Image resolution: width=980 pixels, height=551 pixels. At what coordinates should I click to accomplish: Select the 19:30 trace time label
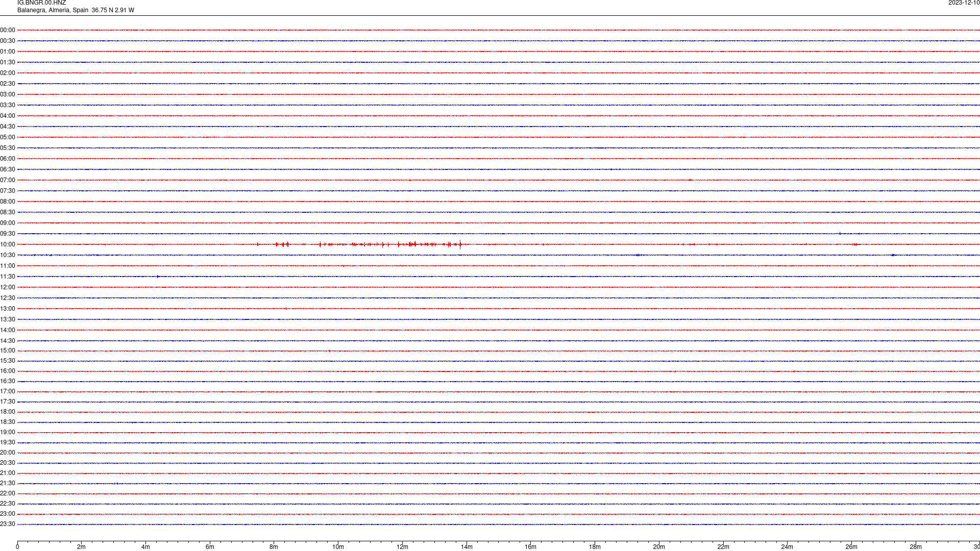8,442
